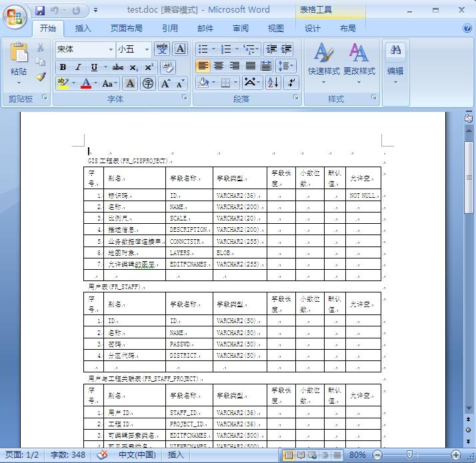Switch to the 引用 tab
The height and width of the screenshot is (463, 476).
(170, 28)
